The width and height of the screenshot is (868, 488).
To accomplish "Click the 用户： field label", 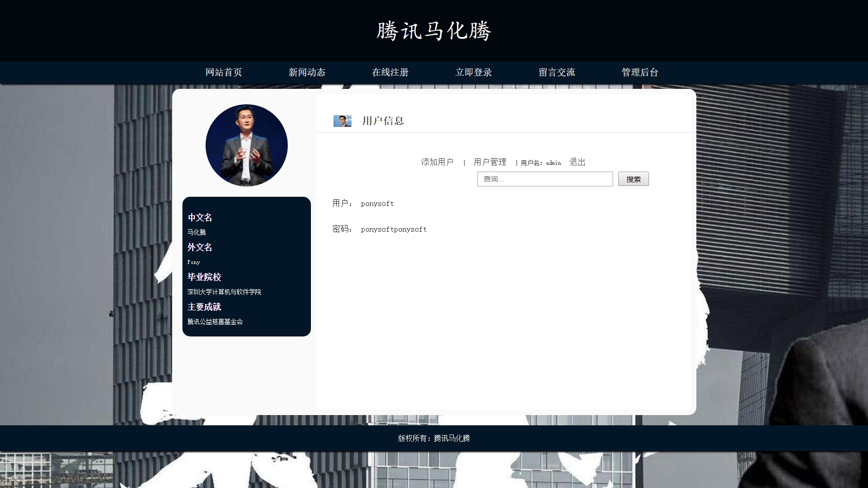I will (343, 203).
